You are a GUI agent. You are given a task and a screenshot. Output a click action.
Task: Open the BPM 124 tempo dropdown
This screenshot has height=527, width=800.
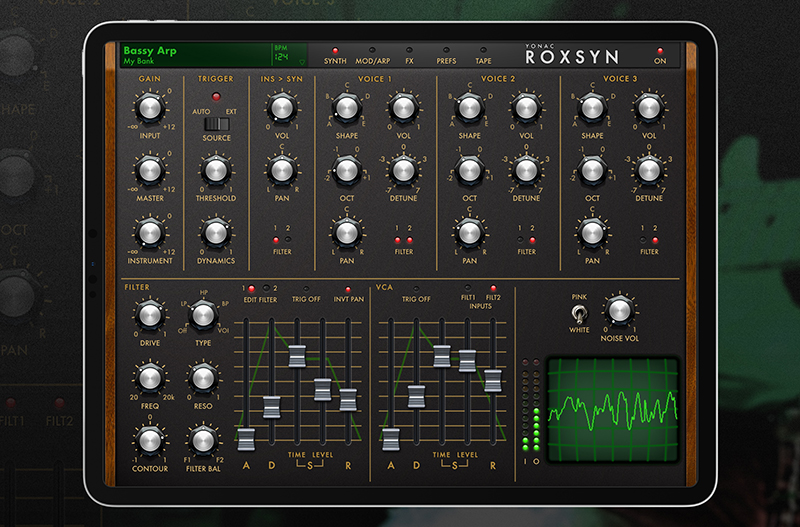click(x=290, y=55)
